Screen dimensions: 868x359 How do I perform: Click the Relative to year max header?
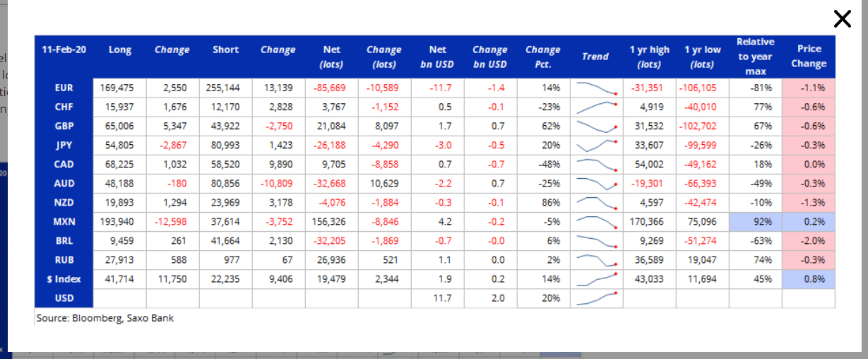755,57
